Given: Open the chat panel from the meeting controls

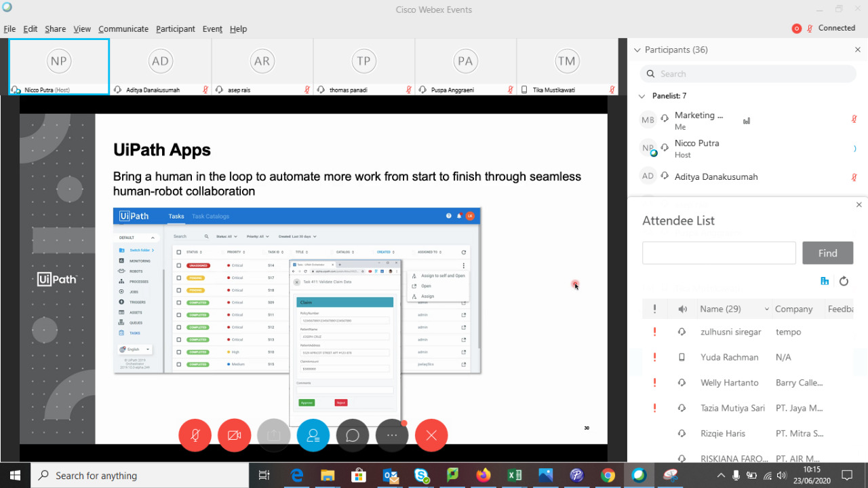Looking at the screenshot, I should [x=352, y=436].
